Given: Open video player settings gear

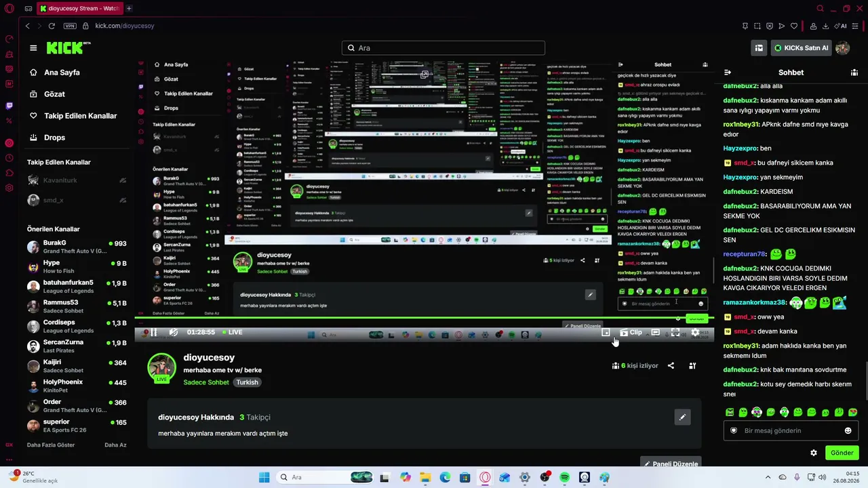Looking at the screenshot, I should (x=695, y=332).
